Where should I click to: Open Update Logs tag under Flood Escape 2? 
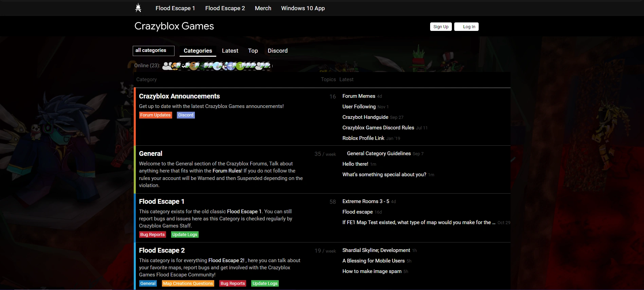coord(265,284)
